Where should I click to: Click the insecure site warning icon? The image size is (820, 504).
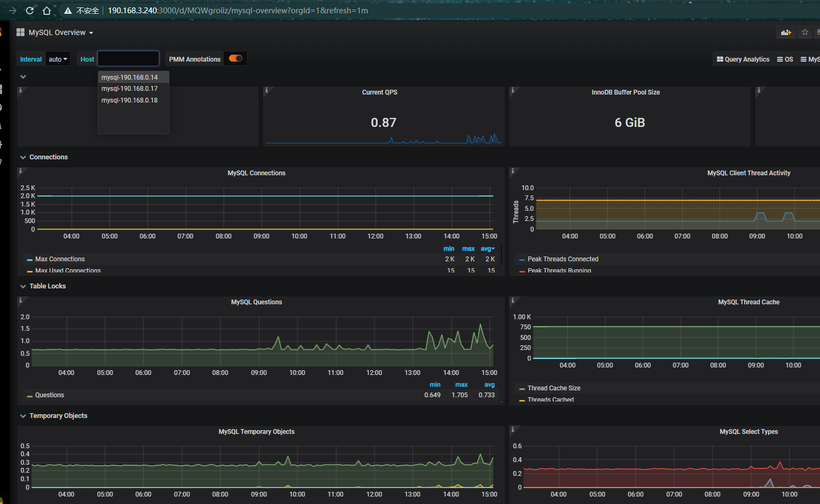[x=68, y=11]
